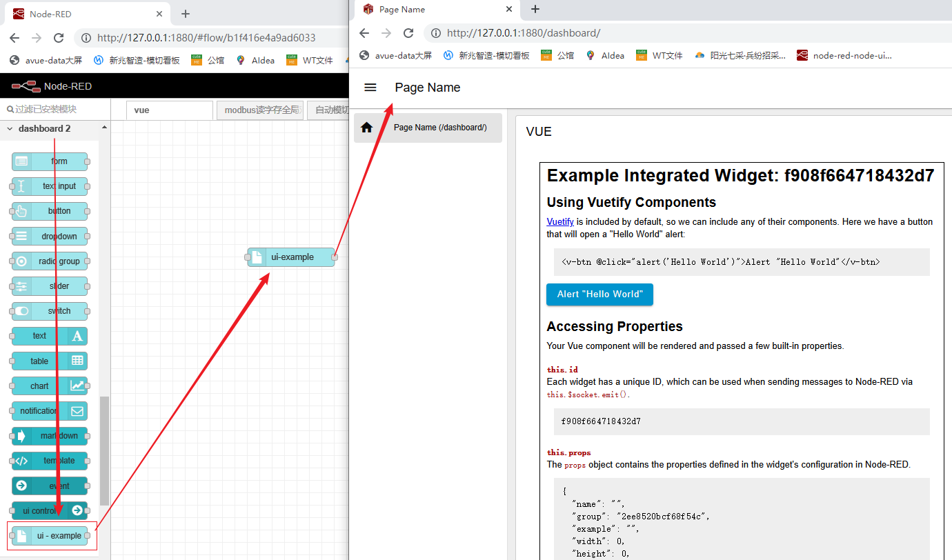The width and height of the screenshot is (952, 560).
Task: Open a new tab in Node-RED browser window
Action: coord(185,14)
